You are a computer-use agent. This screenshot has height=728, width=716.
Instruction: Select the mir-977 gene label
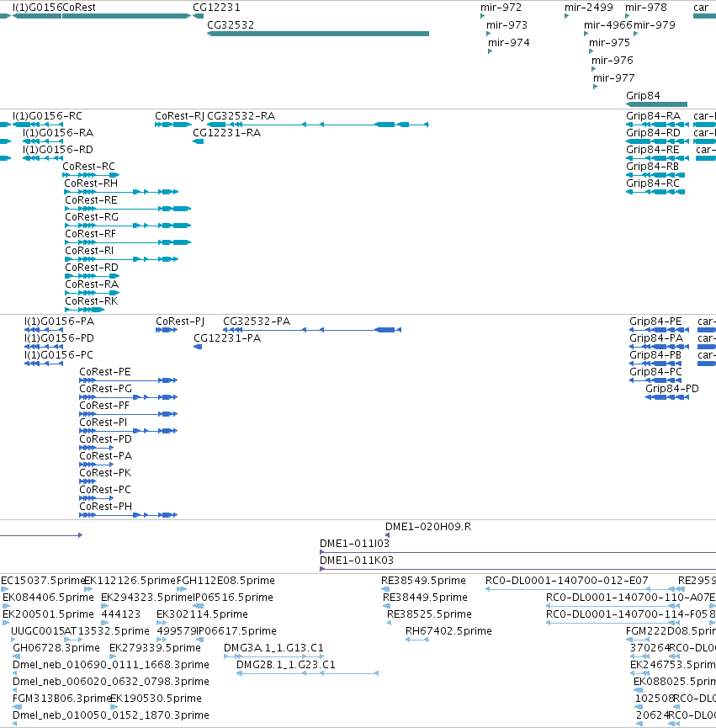[x=614, y=78]
